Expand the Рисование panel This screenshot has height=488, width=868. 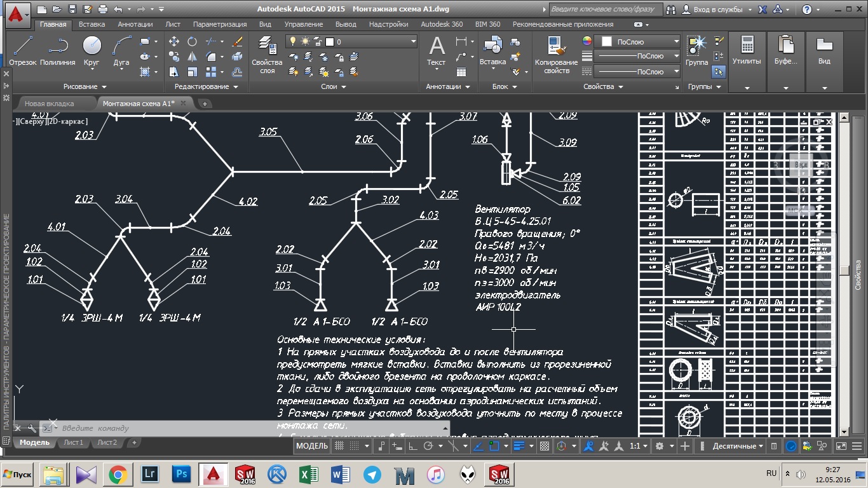tap(85, 86)
